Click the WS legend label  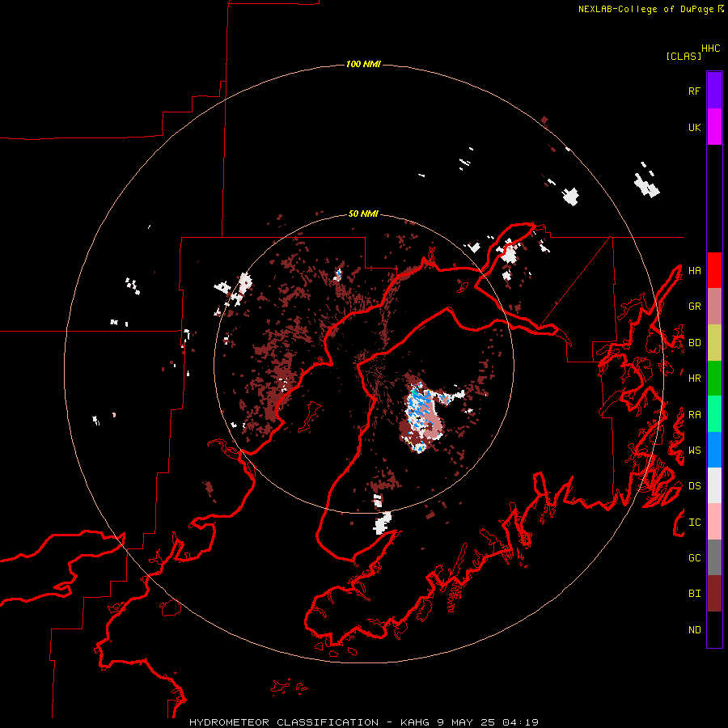694,451
